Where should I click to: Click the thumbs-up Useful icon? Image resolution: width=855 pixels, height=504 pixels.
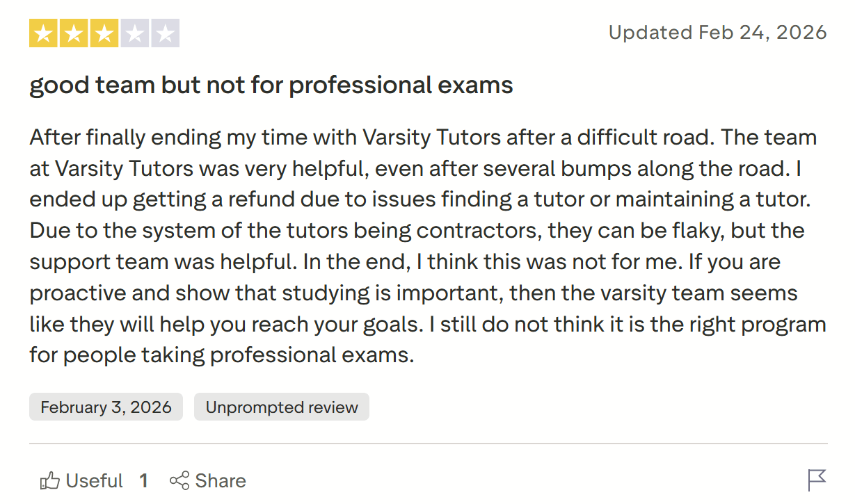coord(49,480)
